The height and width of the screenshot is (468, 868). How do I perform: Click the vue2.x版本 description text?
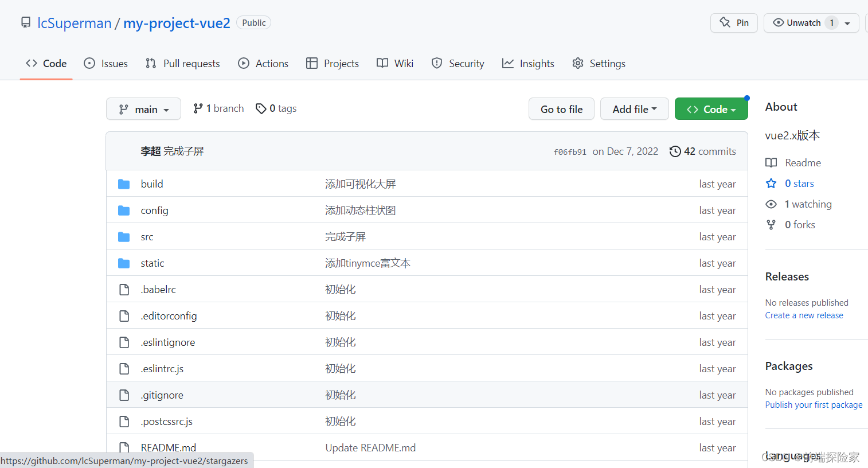(x=792, y=135)
